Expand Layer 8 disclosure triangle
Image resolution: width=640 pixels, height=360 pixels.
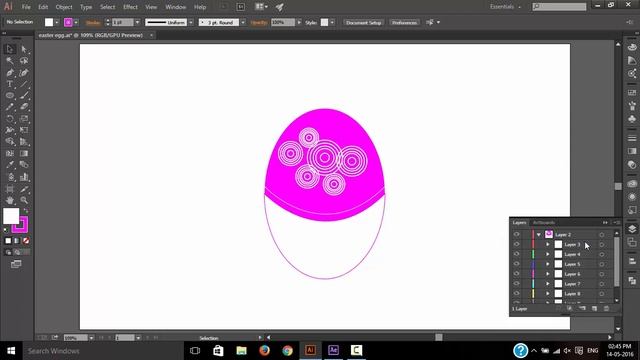[548, 293]
